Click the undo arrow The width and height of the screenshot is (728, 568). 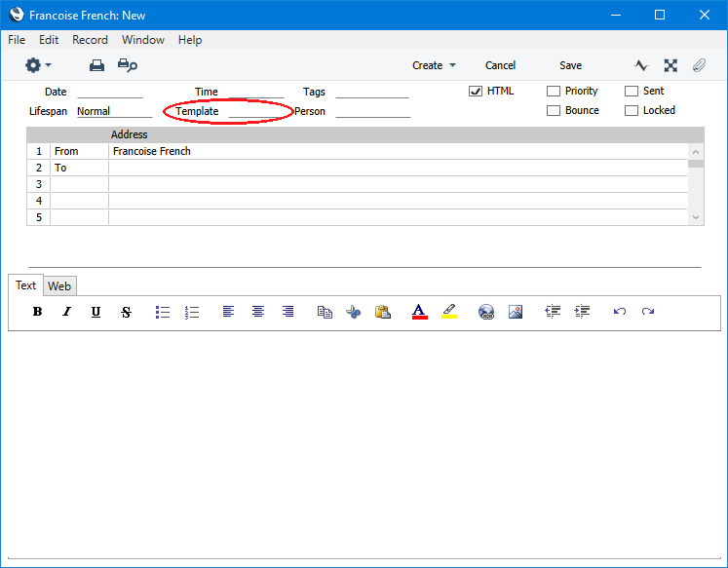pos(620,312)
